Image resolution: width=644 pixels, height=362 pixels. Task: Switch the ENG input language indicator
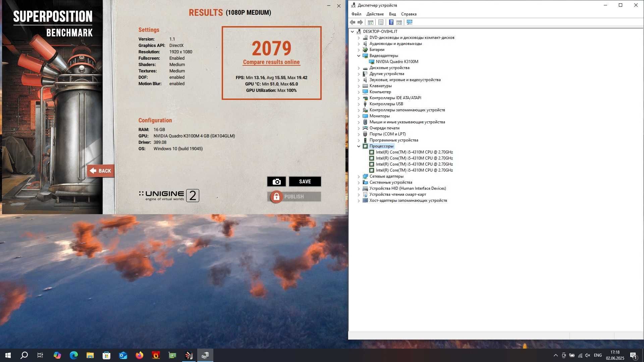point(597,355)
